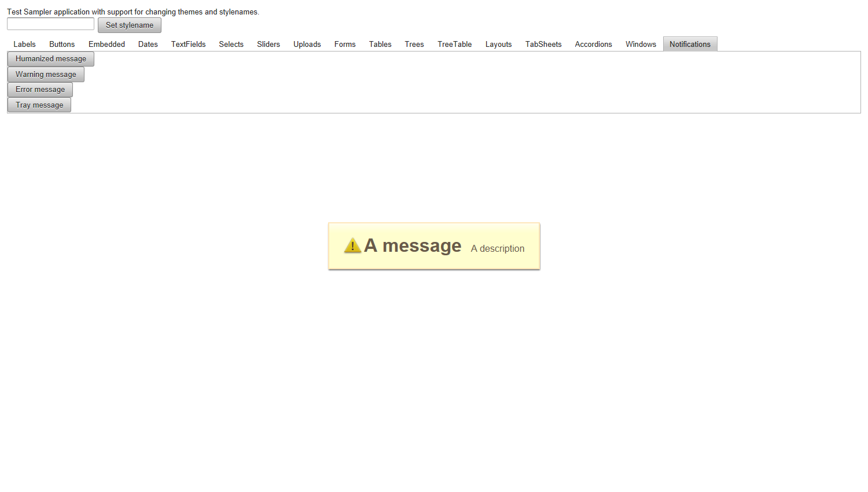The width and height of the screenshot is (868, 492).
Task: Open the Selects tab
Action: point(231,44)
